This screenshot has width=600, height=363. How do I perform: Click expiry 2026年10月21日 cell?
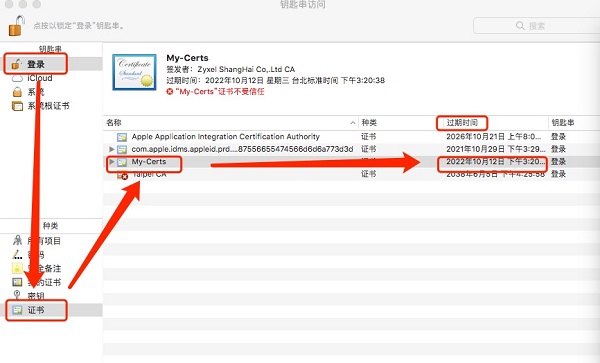pos(494,137)
